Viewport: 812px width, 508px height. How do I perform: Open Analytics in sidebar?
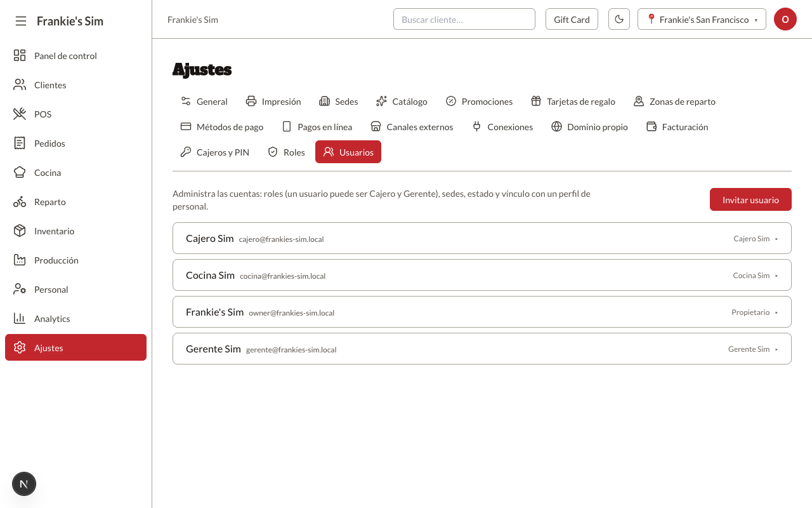tap(76, 319)
